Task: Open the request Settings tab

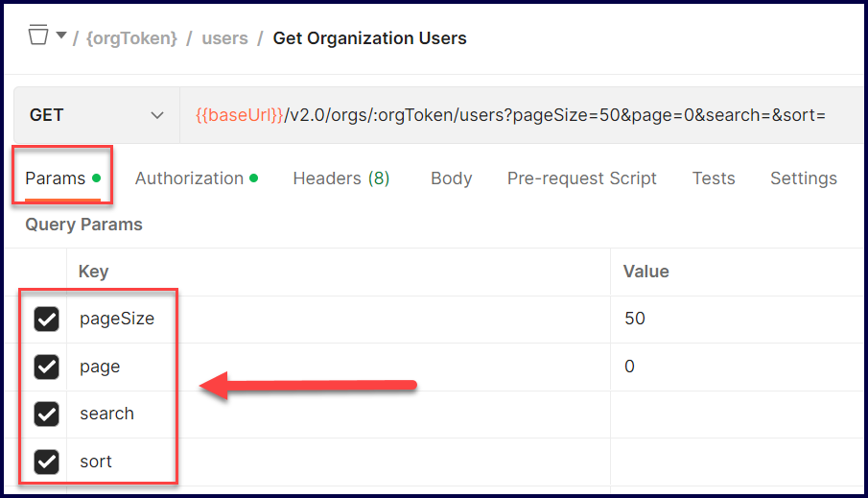Action: coord(803,178)
